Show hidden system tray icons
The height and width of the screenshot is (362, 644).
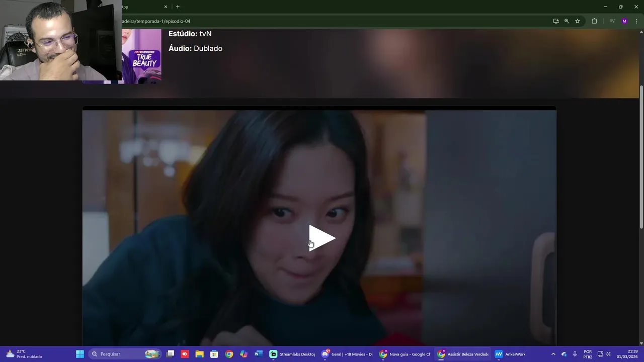(553, 354)
